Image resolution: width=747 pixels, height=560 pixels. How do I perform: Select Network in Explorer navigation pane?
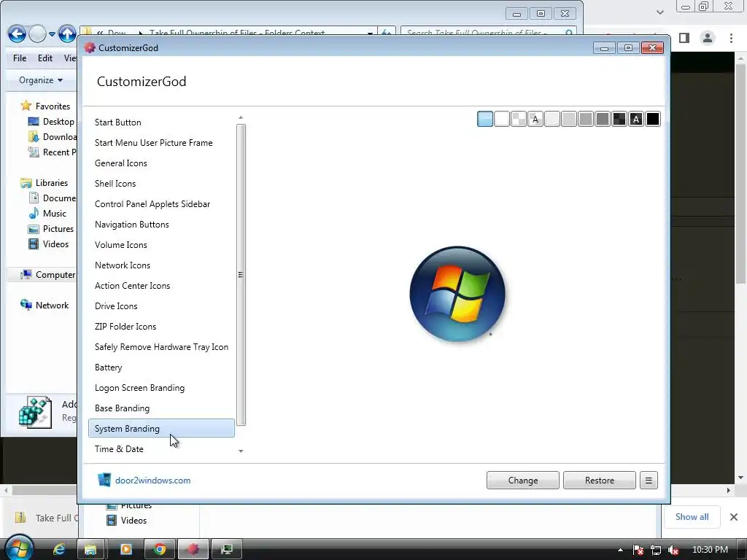click(44, 306)
